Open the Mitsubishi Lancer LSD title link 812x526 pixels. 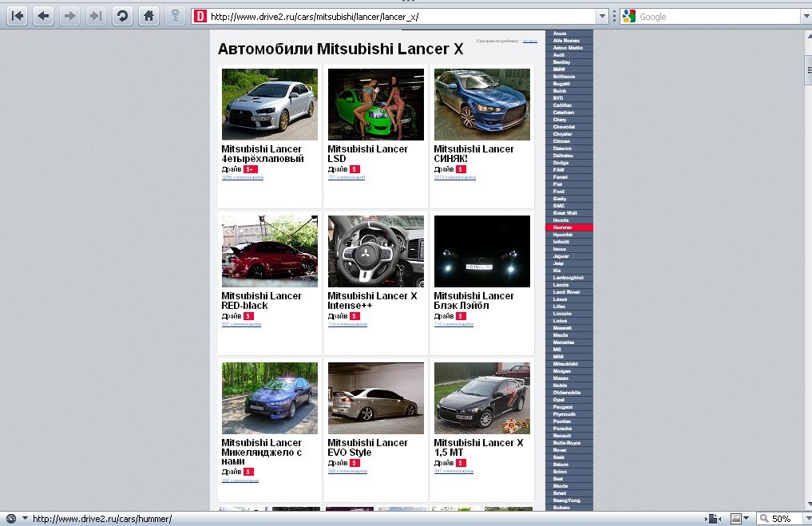[x=368, y=154]
